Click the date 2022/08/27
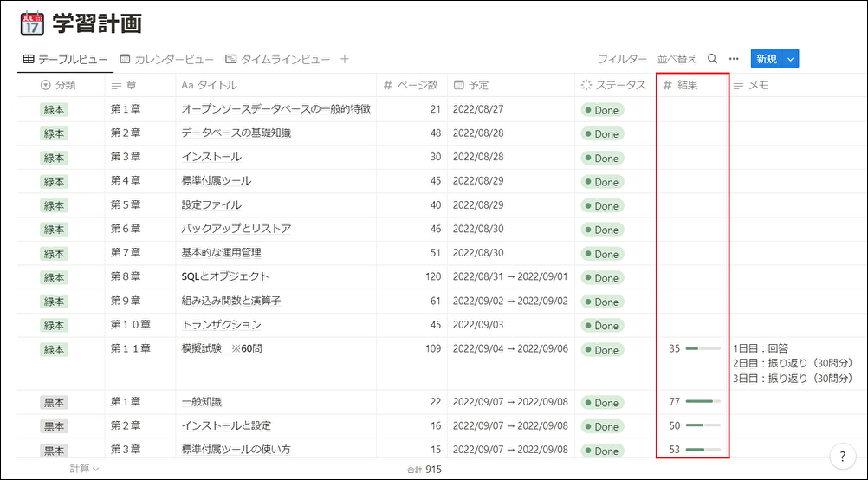 coord(478,109)
